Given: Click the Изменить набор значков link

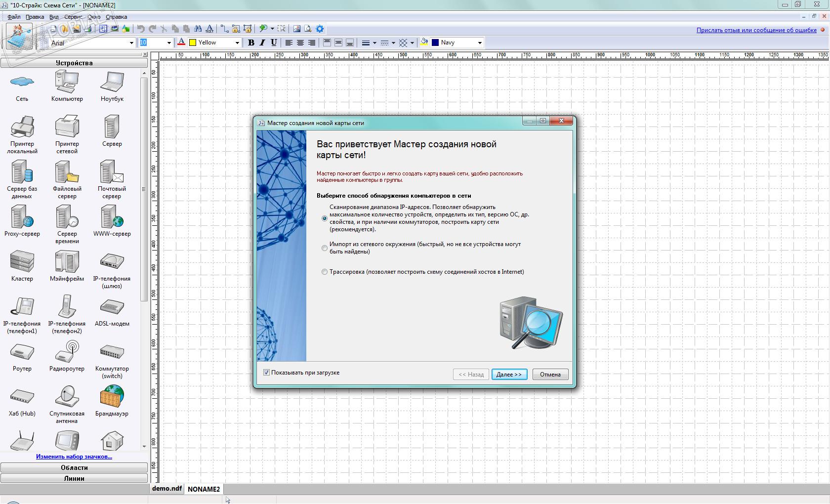Looking at the screenshot, I should [74, 457].
